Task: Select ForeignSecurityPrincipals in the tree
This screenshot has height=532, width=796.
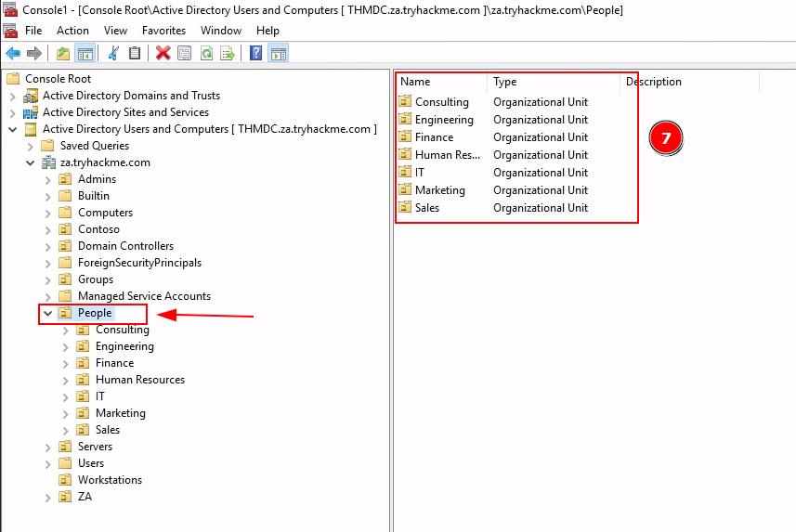Action: coord(139,263)
